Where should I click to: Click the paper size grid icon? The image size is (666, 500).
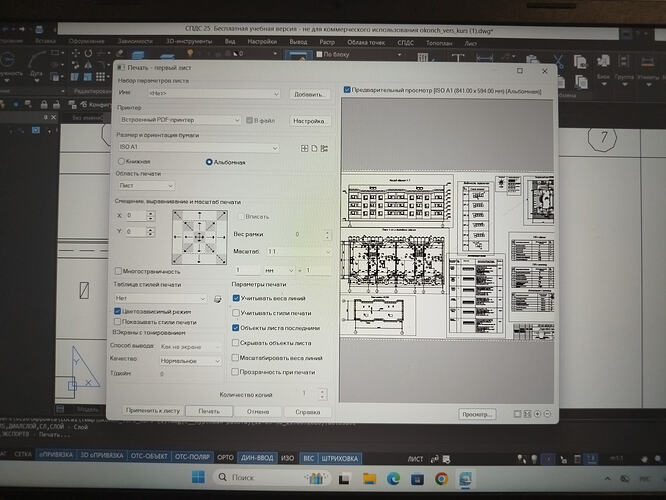pyautogui.click(x=305, y=148)
